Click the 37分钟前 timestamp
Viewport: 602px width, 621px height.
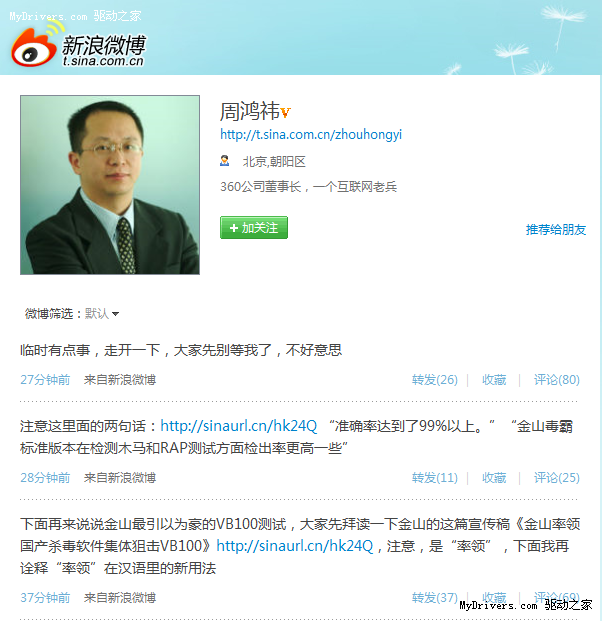[x=45, y=597]
